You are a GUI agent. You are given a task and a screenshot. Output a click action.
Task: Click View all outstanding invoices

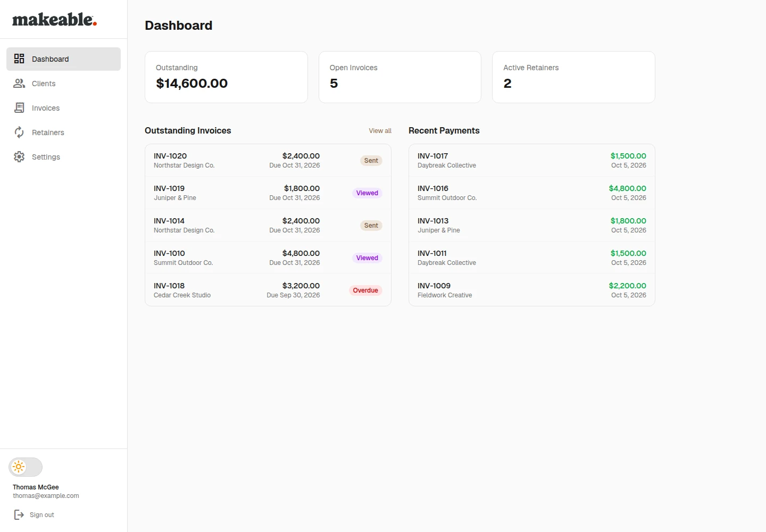coord(380,131)
